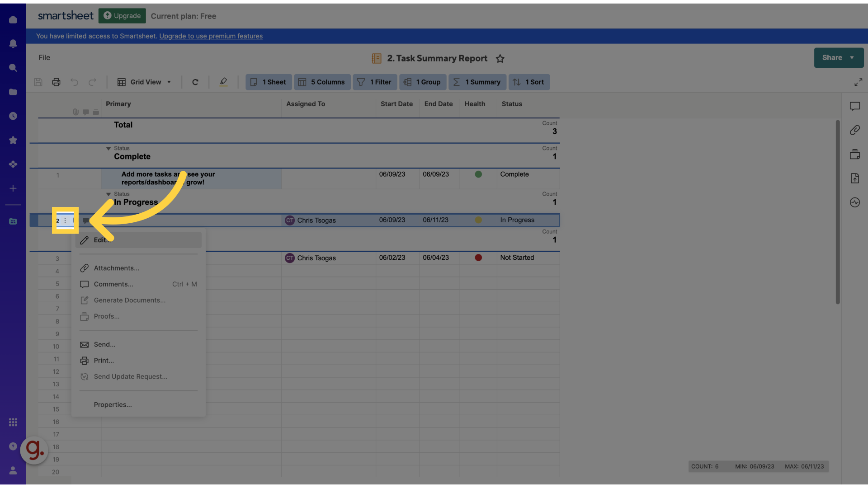Click the Highlight changes pen icon
Viewport: 868px width, 488px height.
tap(223, 82)
